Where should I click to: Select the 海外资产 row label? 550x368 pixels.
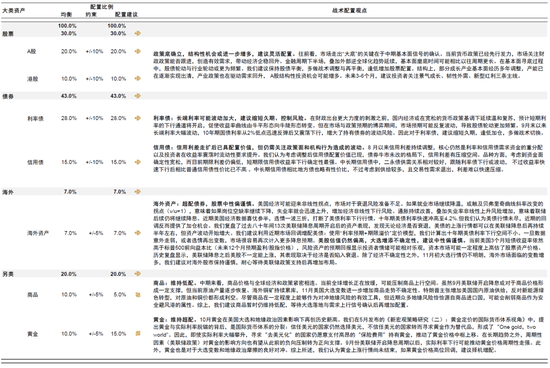tap(38, 233)
